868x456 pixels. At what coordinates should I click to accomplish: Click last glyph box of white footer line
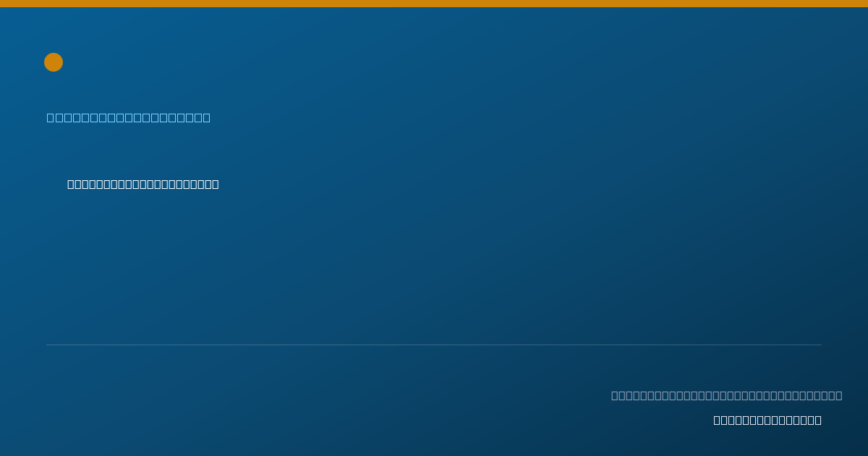(818, 420)
